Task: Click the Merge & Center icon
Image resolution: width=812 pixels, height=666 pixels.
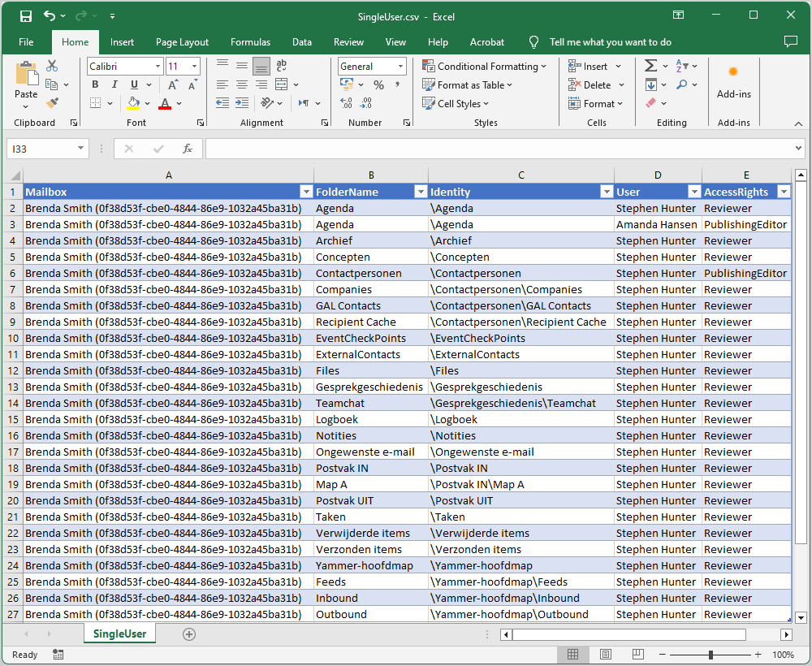Action: click(281, 84)
